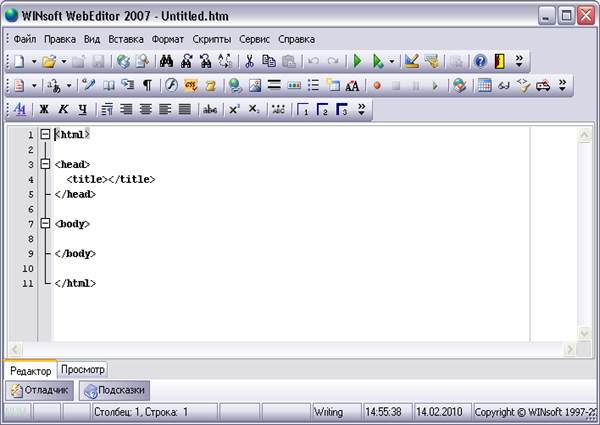The height and width of the screenshot is (425, 600).
Task: Open dropdown arrow next to new document icon
Action: coord(34,61)
